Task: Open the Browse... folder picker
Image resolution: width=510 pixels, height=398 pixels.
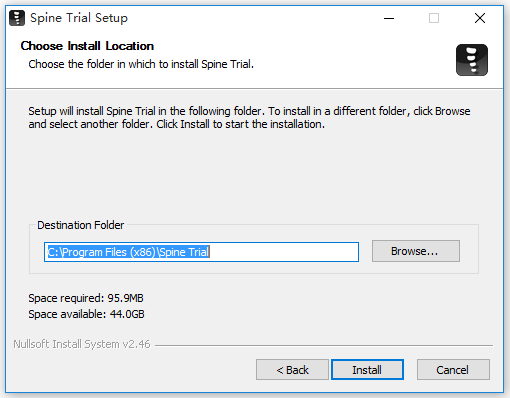Action: [x=416, y=251]
